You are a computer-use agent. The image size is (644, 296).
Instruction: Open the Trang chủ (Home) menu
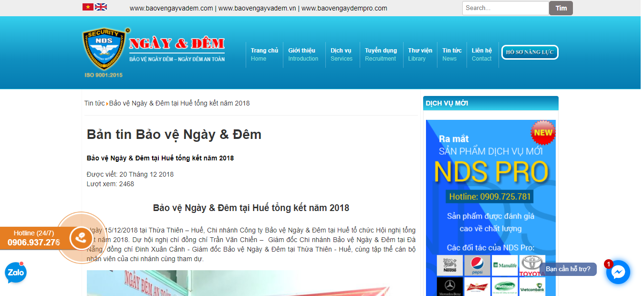[x=264, y=54]
